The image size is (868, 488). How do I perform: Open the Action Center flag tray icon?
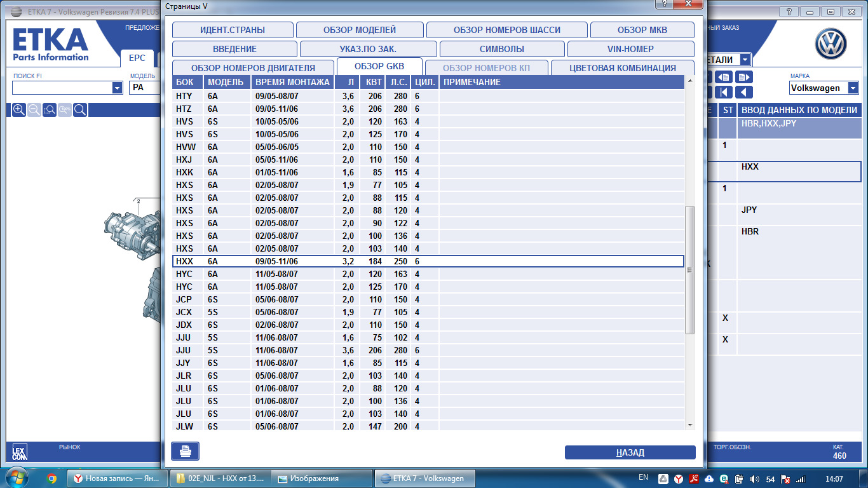(x=785, y=478)
